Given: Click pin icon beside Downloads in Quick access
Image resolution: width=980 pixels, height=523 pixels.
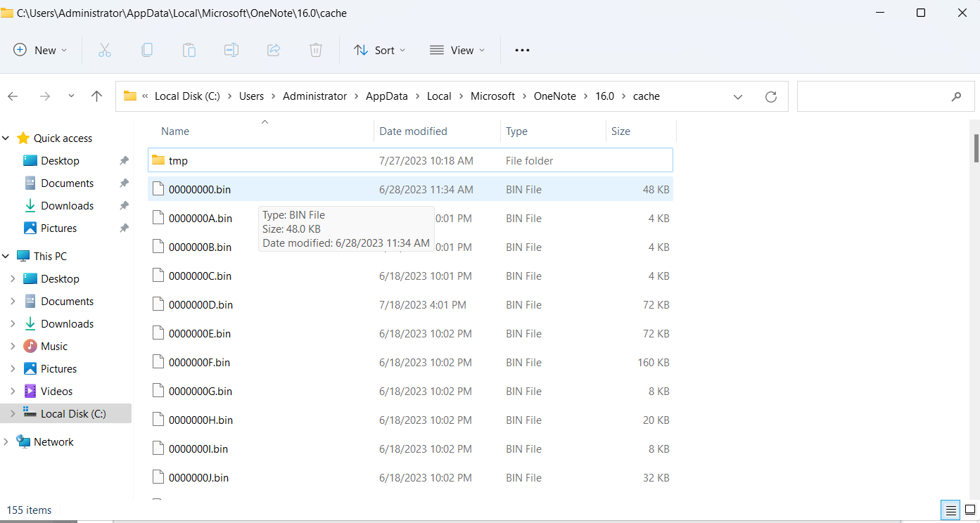Looking at the screenshot, I should [124, 205].
